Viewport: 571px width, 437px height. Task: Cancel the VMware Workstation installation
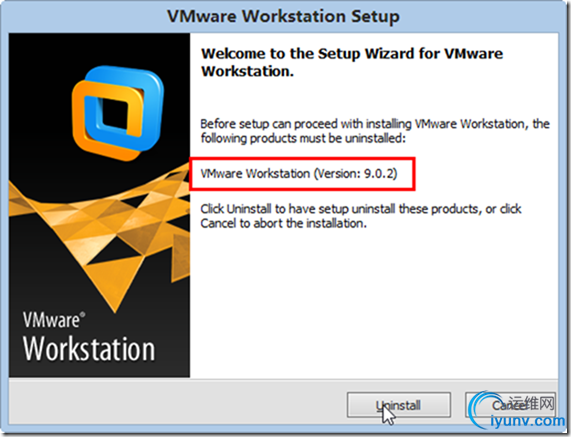click(510, 405)
